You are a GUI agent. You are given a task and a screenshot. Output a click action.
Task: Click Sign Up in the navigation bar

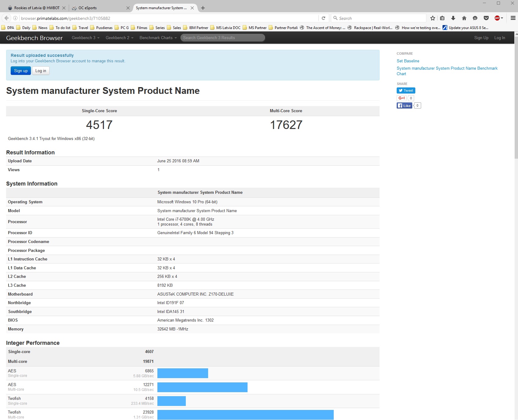(481, 38)
